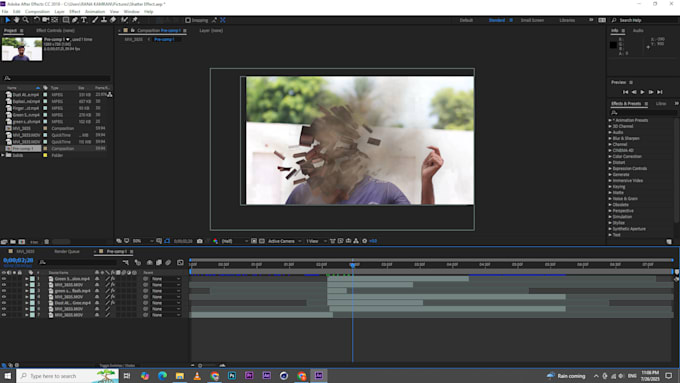Open Chrome from the Windows taskbar

coord(215,376)
